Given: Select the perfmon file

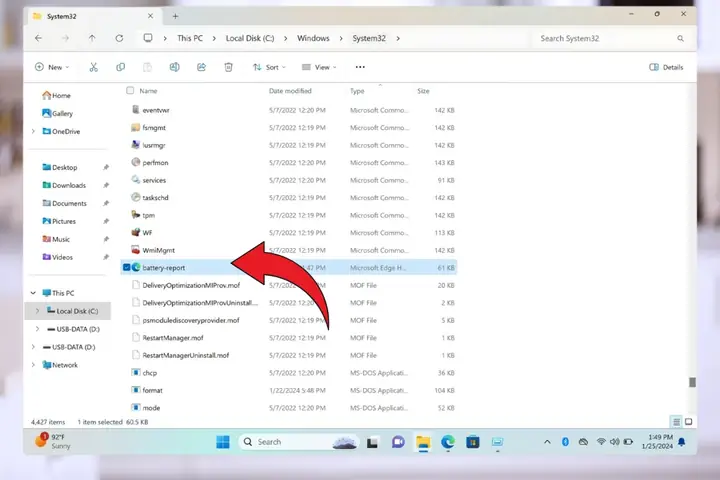Looking at the screenshot, I should click(155, 163).
